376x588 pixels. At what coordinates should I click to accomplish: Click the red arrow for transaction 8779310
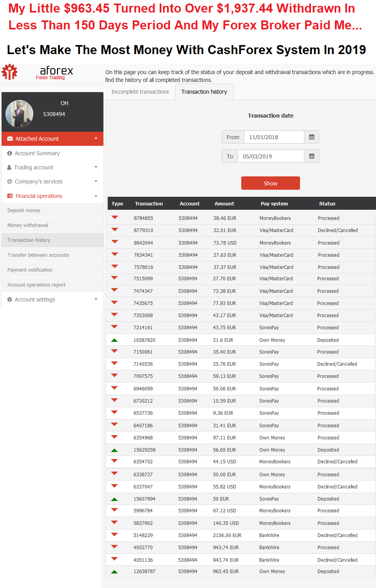115,229
